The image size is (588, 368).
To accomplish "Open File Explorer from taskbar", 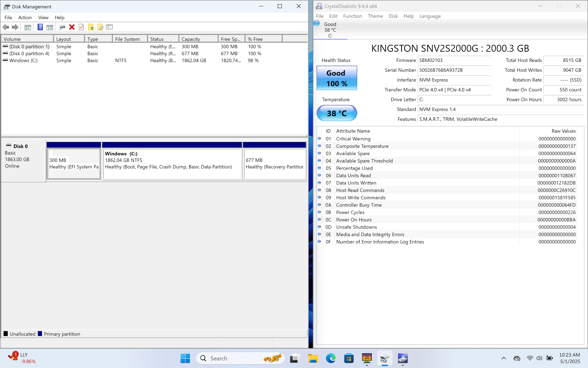I will click(313, 358).
